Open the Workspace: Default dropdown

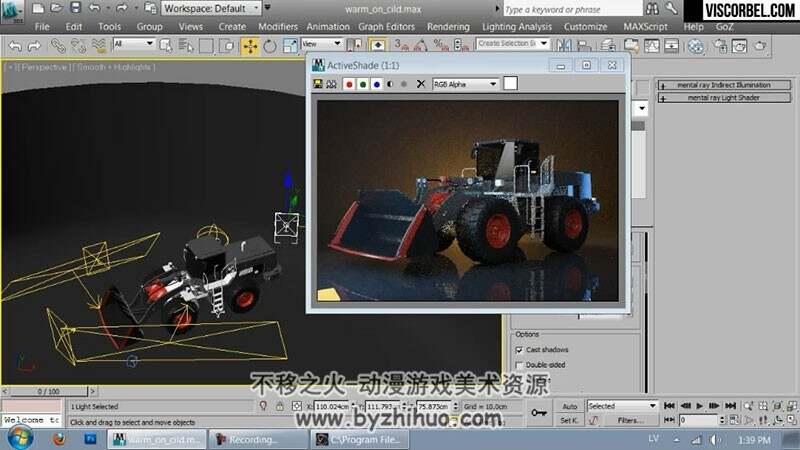tap(211, 8)
